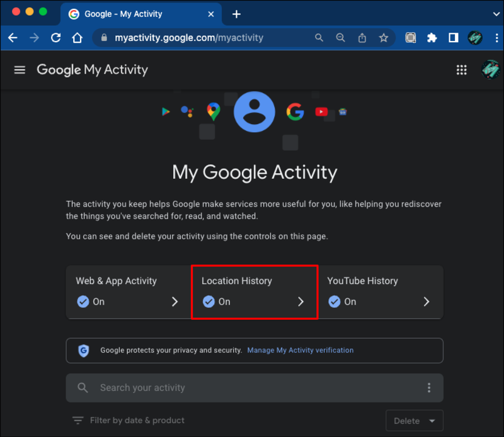
Task: Open the Chrome three-dot menu
Action: click(x=496, y=38)
